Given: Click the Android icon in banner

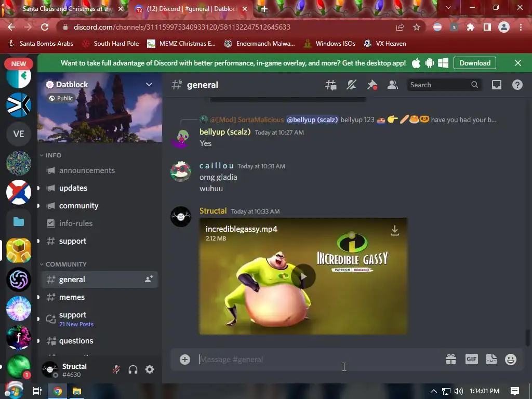Looking at the screenshot, I should click(x=430, y=63).
